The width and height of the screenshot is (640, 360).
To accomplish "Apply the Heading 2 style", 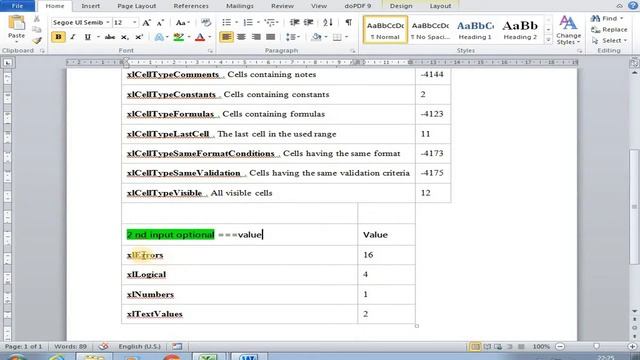I will click(x=520, y=29).
